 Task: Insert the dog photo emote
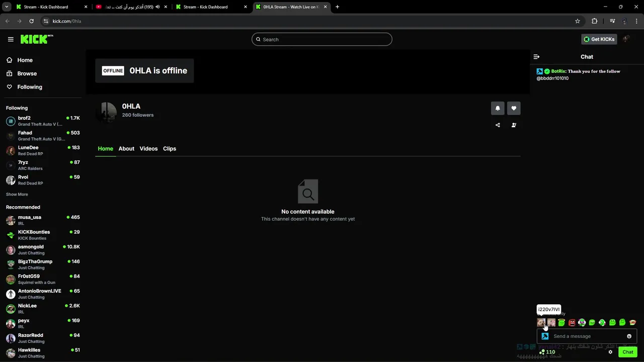coord(541,323)
